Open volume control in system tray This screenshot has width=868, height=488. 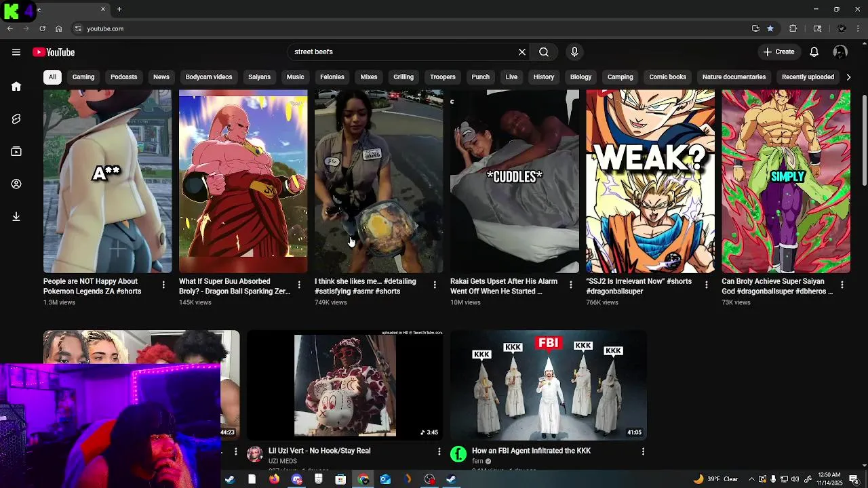tap(795, 479)
